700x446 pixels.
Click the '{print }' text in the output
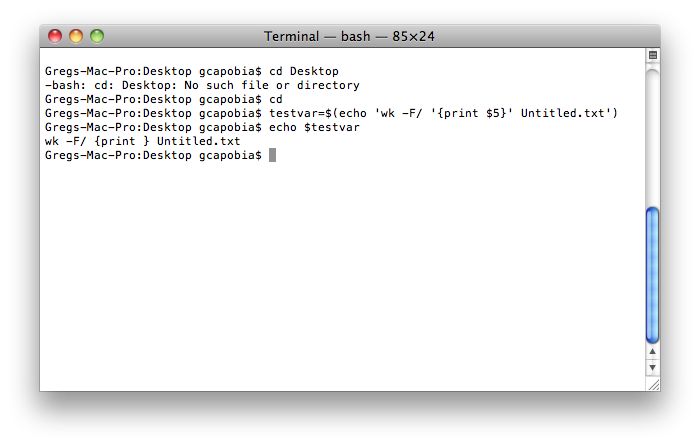click(x=121, y=142)
